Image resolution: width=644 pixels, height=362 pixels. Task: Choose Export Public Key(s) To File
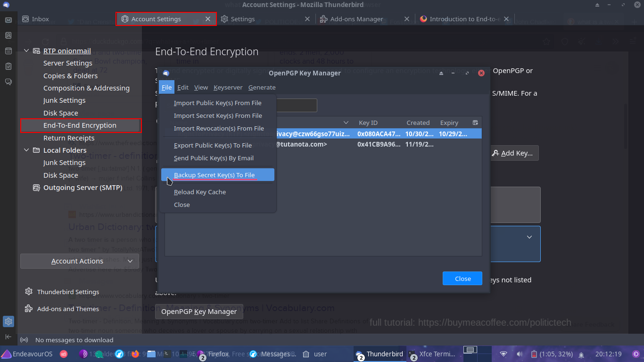pos(217,145)
